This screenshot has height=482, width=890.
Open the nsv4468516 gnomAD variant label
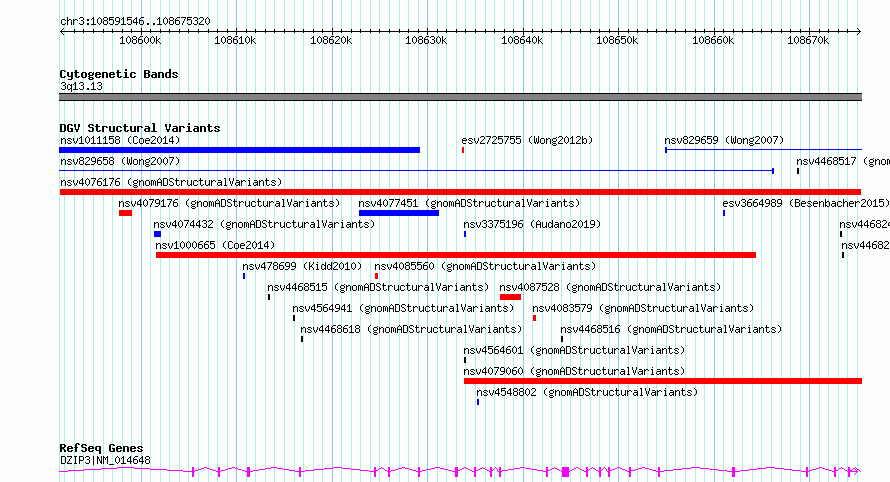[x=671, y=329]
